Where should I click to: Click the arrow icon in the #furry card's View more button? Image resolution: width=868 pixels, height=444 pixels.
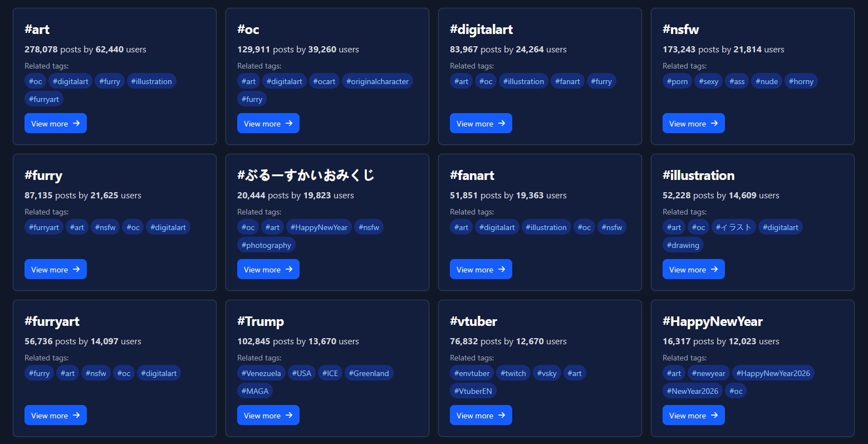76,269
